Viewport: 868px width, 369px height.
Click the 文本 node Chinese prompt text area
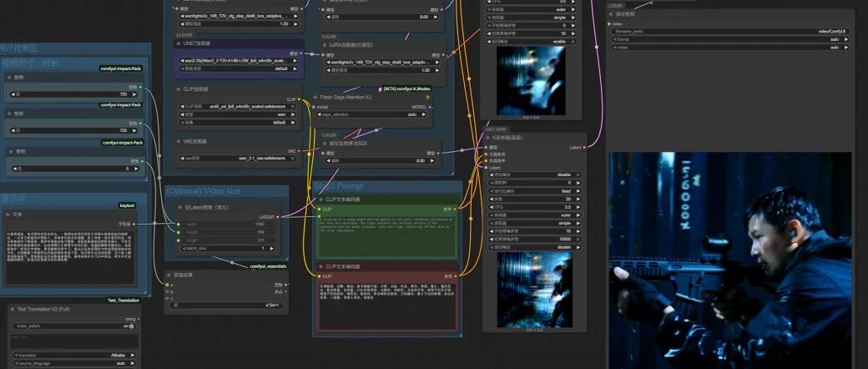coord(70,258)
